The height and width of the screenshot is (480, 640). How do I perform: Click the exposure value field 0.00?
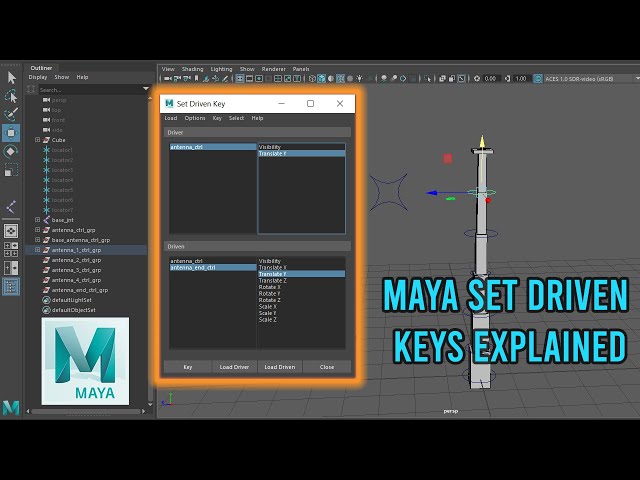click(490, 78)
